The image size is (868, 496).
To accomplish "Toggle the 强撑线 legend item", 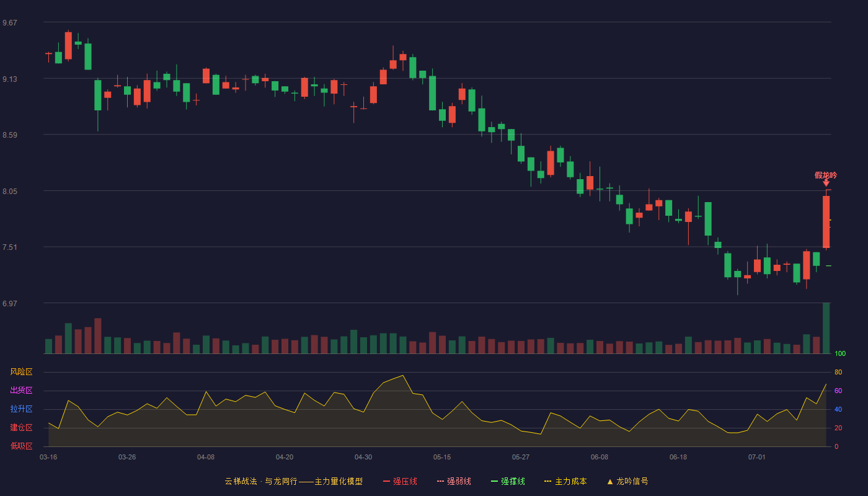I will 508,481.
